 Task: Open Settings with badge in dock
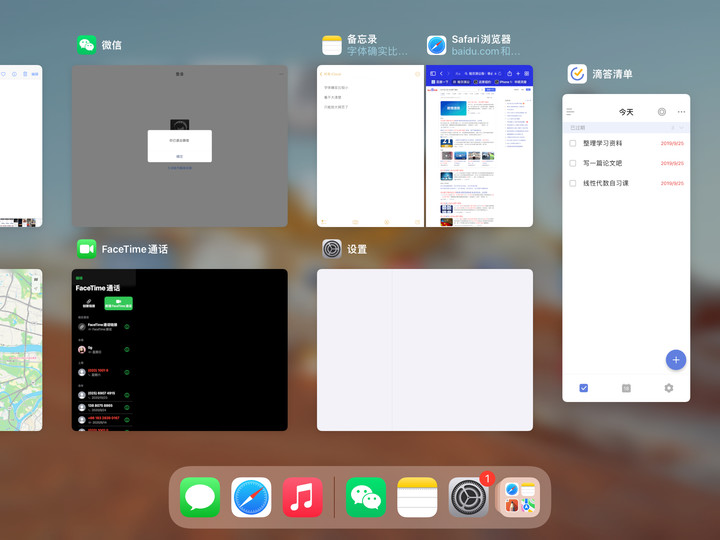click(468, 497)
